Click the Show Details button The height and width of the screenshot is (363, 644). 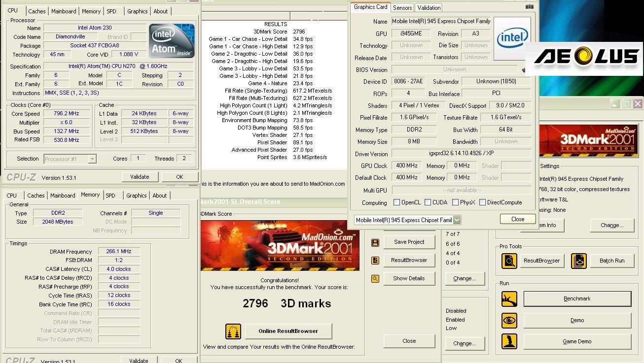click(x=409, y=278)
